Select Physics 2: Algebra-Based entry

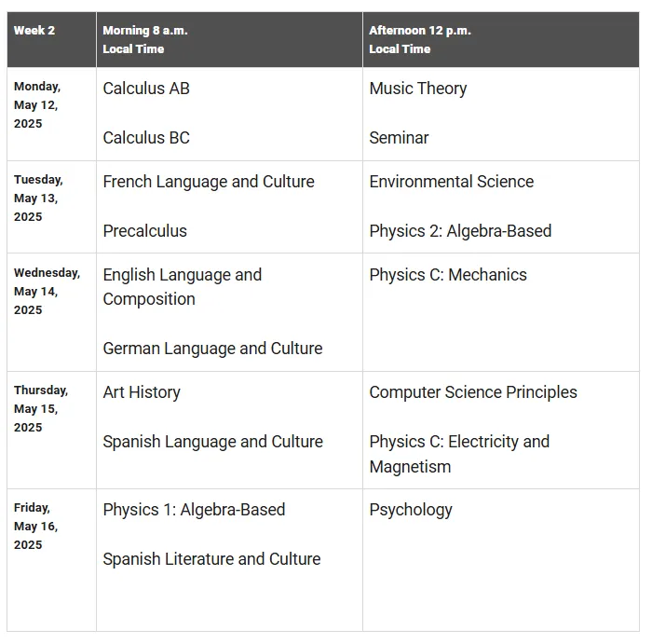(460, 231)
